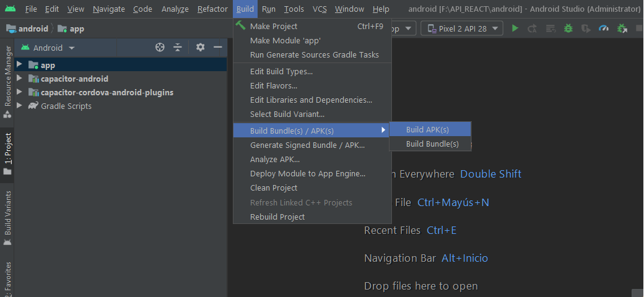Viewport: 644px width, 297px height.
Task: Open the Analyze menu
Action: [175, 9]
